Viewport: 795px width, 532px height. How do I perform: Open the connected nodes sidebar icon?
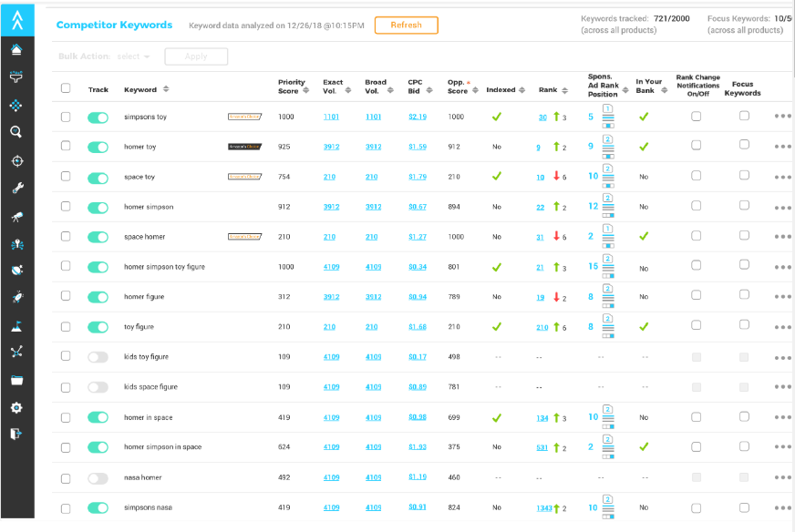coord(16,352)
